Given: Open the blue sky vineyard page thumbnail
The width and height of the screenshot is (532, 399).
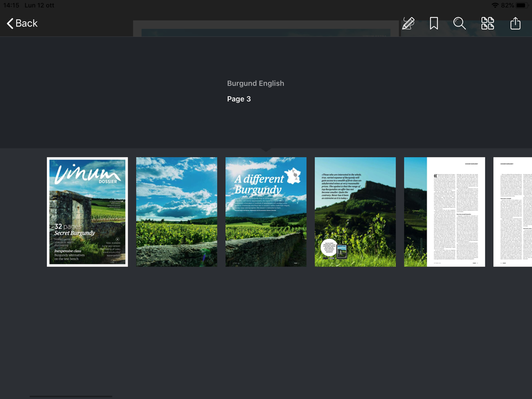Looking at the screenshot, I should pos(177,212).
